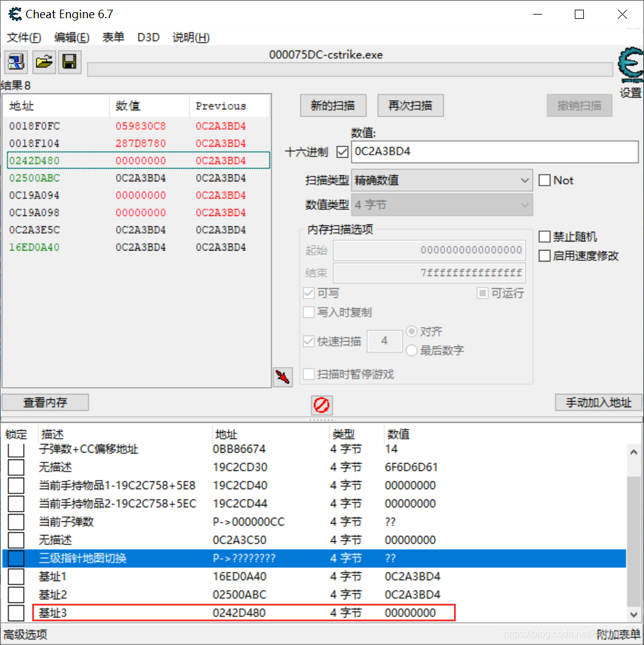This screenshot has height=645, width=644.
Task: Lock the 当前子弹数 entry checkbox
Action: 16,522
